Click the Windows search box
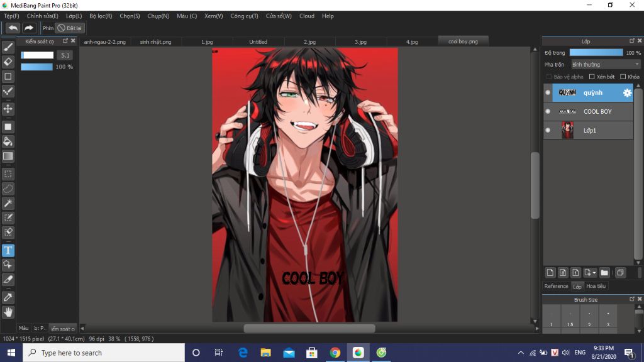 tap(104, 353)
